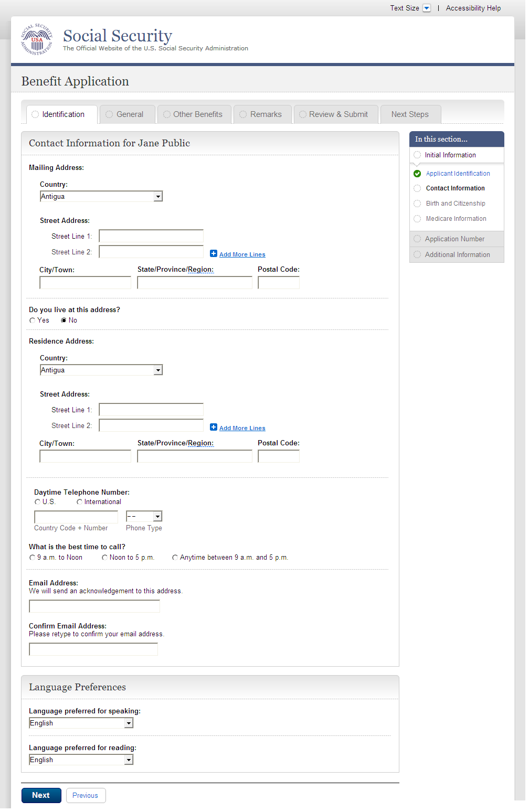Viewport: 529px width, 812px height.
Task: Click the Previous button
Action: click(85, 795)
